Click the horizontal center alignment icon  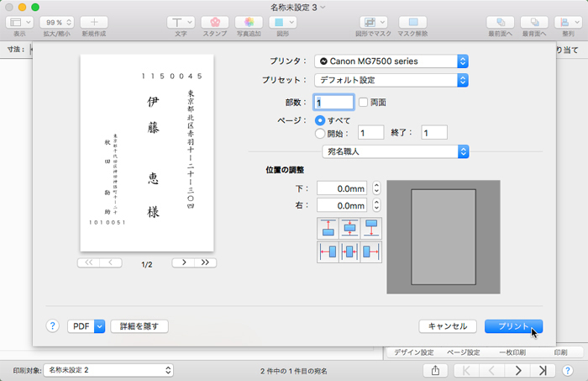[x=349, y=251]
